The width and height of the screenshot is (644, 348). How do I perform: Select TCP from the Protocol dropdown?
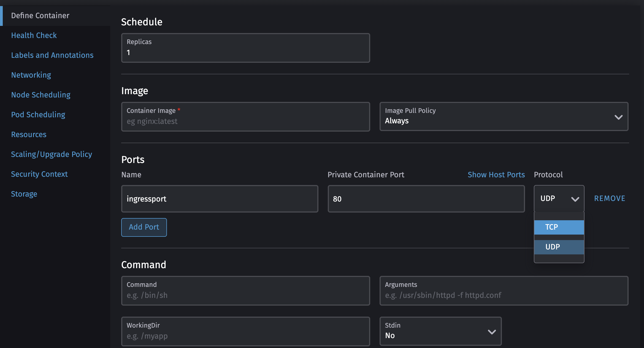pos(559,227)
